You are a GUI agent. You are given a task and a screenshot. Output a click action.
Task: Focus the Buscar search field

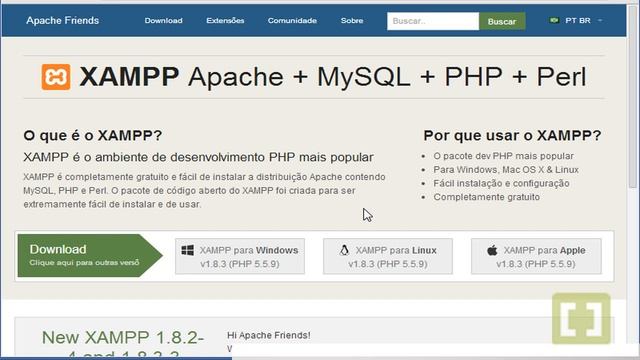click(x=433, y=21)
